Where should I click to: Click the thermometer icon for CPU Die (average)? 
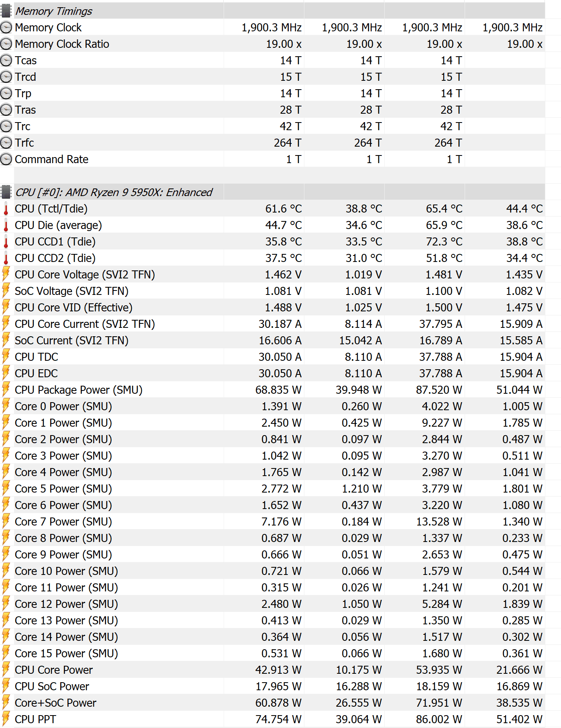point(6,225)
